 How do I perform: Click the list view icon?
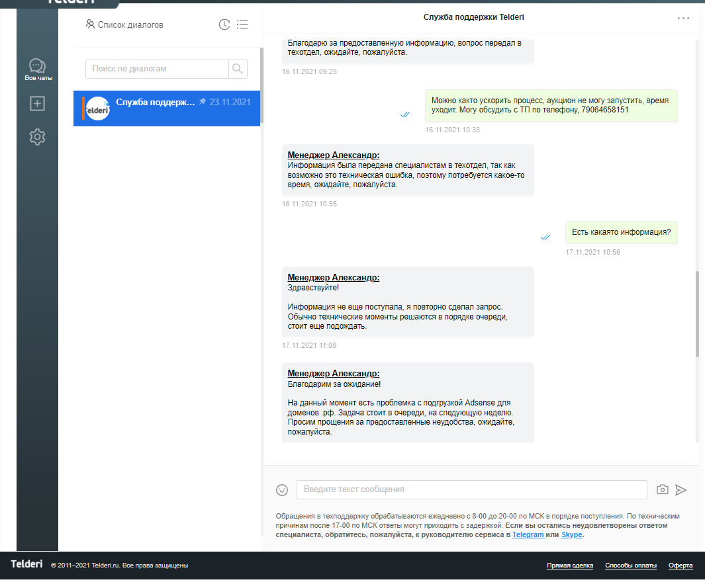point(242,24)
